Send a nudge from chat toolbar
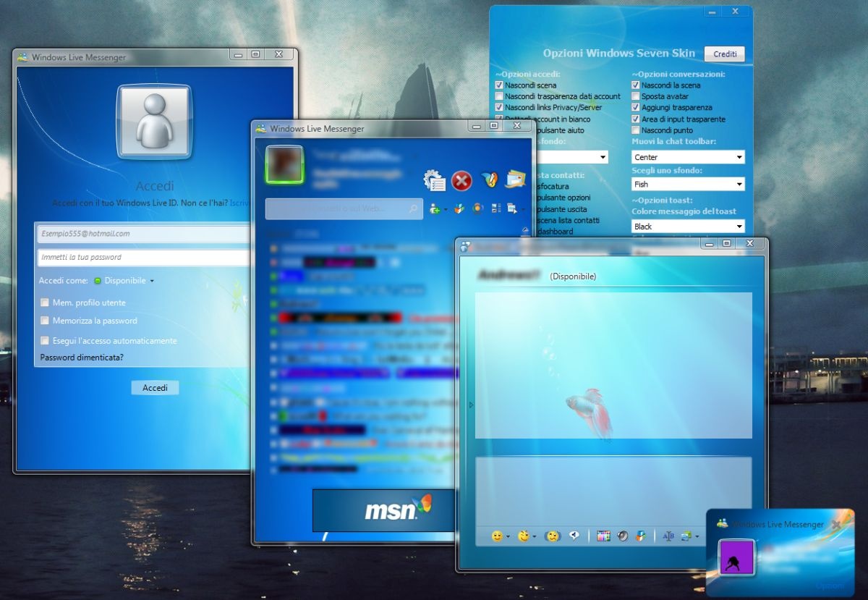868x600 pixels. pos(551,536)
